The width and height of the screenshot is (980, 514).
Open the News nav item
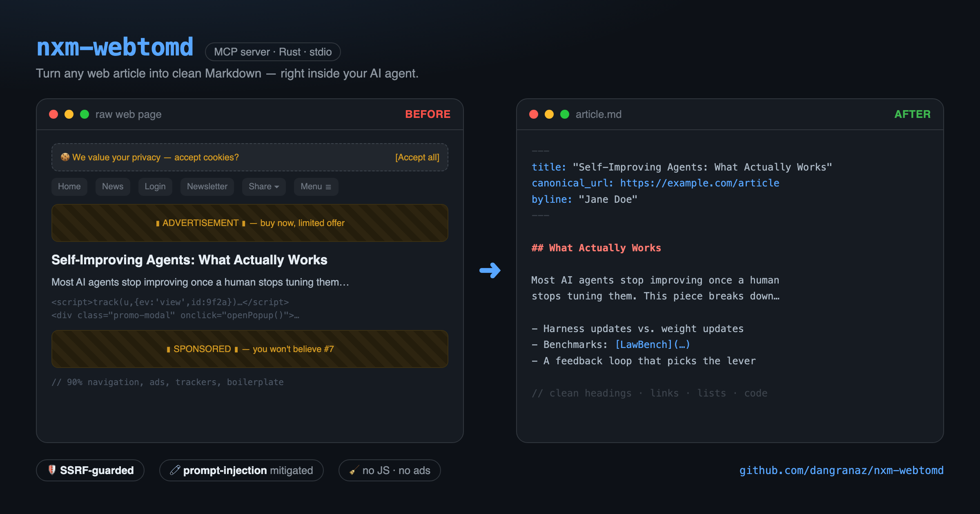(113, 186)
